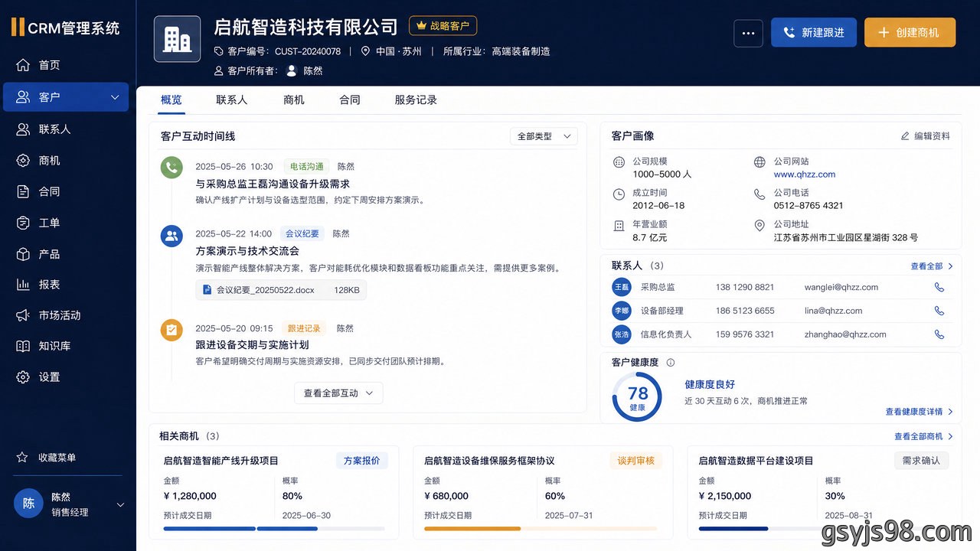Click the 方案报价 stage tag
The width and height of the screenshot is (980, 551).
coord(361,461)
